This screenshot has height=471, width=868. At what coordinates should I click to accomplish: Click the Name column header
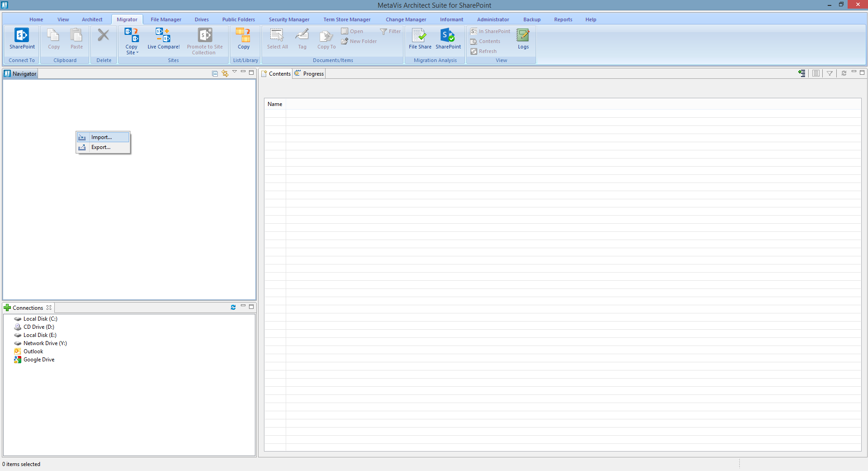click(275, 104)
